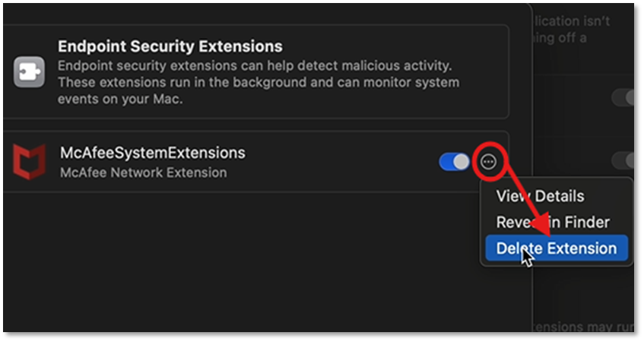Click the empty sheet area below McAfee row
The height and width of the screenshot is (342, 644).
point(228,258)
